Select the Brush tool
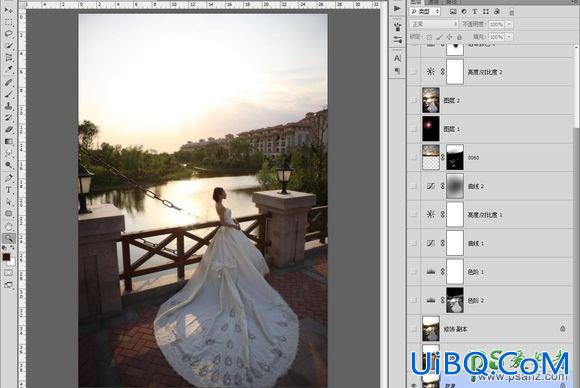This screenshot has height=388, width=580. coord(8,94)
